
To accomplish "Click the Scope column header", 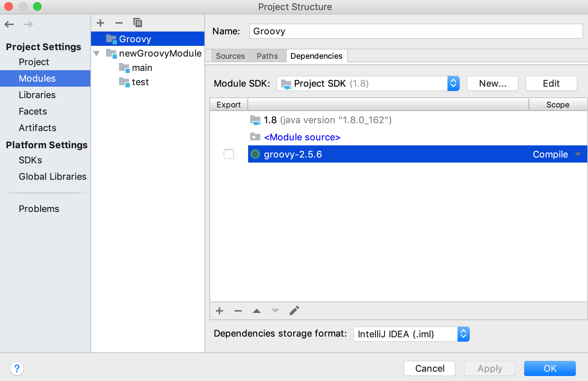I will click(558, 105).
